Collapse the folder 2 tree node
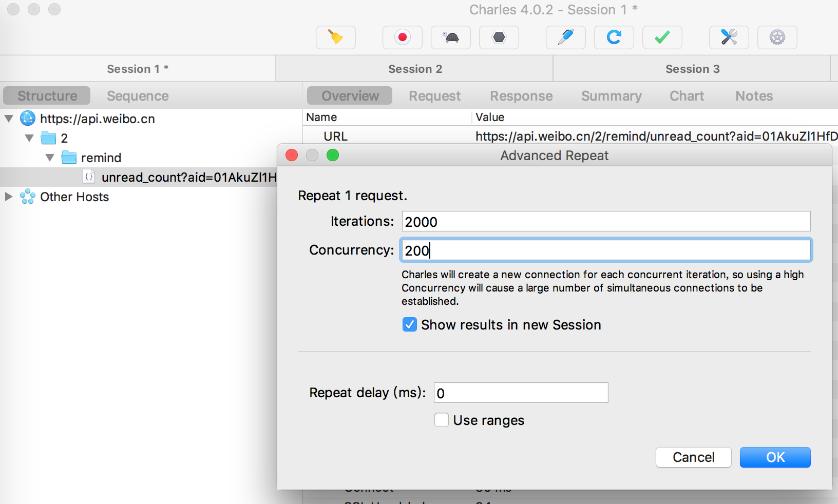838x504 pixels. (29, 138)
